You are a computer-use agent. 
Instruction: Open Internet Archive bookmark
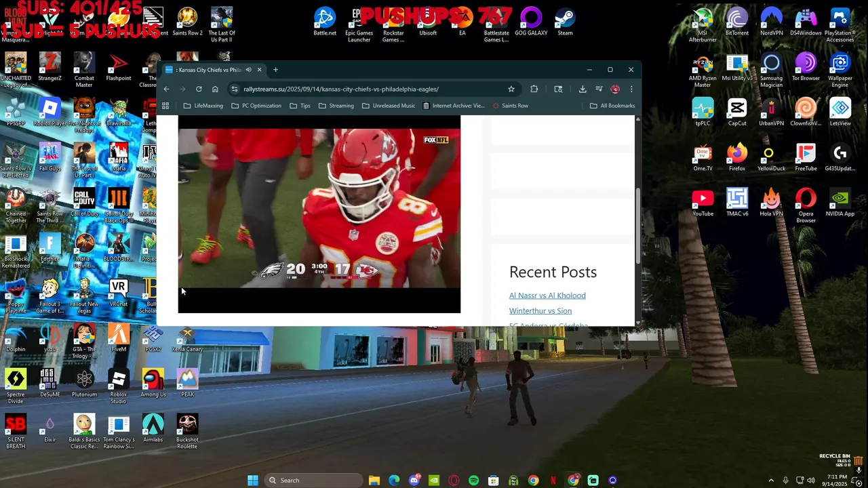click(x=454, y=106)
